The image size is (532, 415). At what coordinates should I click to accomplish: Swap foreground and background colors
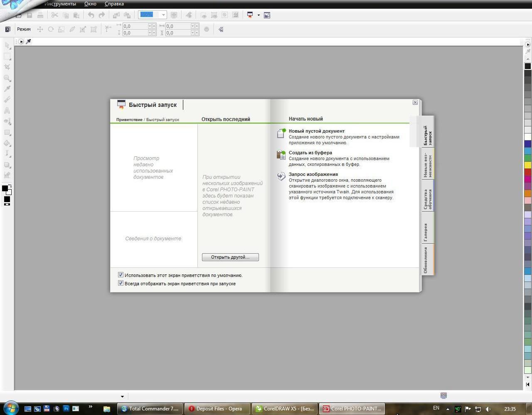point(10,186)
